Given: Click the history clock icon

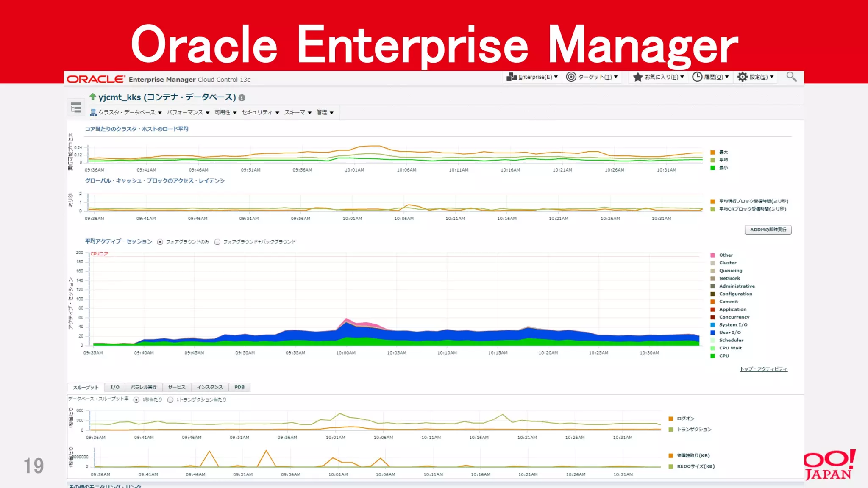Looking at the screenshot, I should (x=697, y=77).
